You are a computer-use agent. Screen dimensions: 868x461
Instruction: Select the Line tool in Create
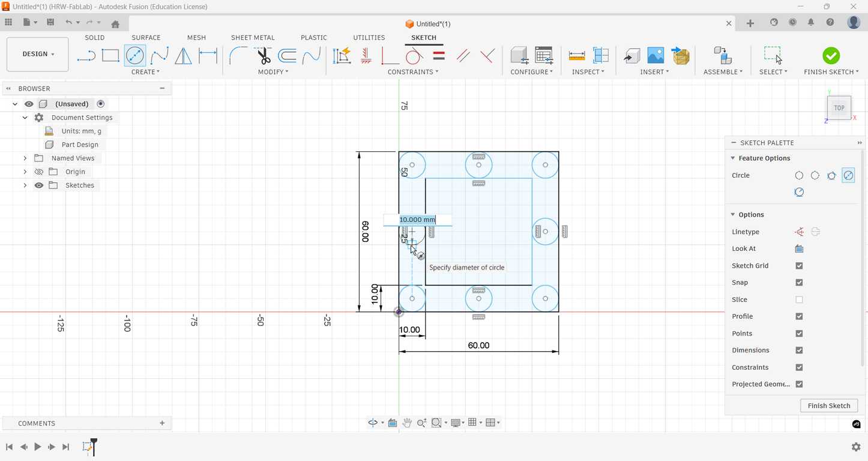[86, 56]
